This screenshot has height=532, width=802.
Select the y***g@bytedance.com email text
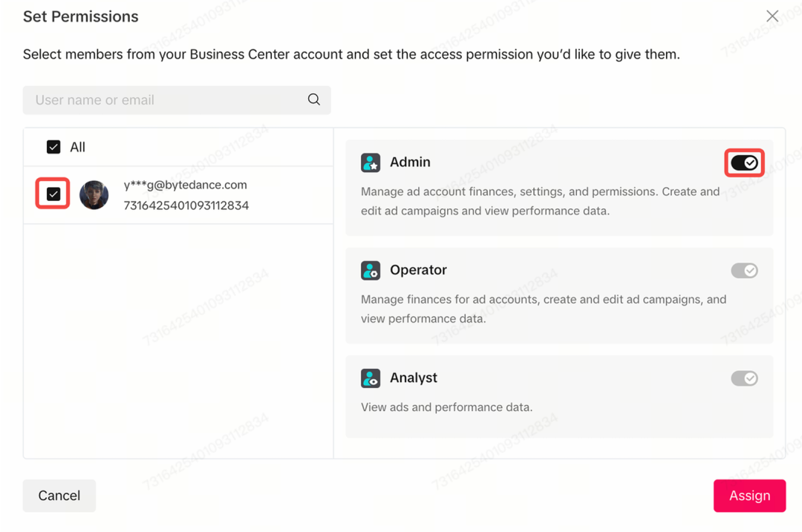pyautogui.click(x=185, y=185)
